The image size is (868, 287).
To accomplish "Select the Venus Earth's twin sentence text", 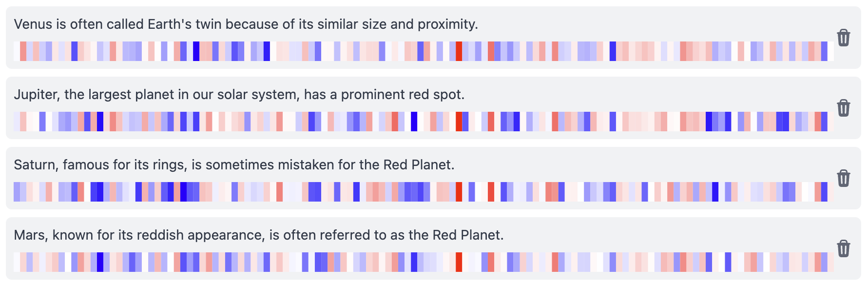I will [x=246, y=24].
